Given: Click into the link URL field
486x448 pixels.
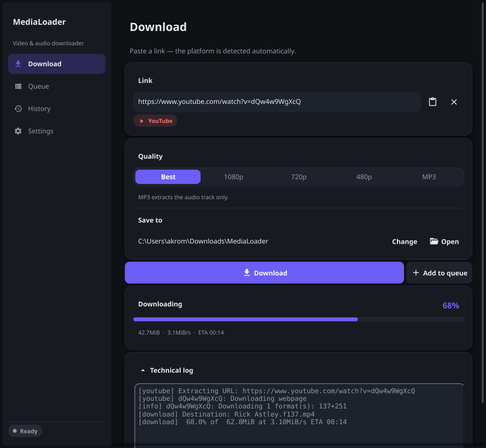Looking at the screenshot, I should pos(277,102).
